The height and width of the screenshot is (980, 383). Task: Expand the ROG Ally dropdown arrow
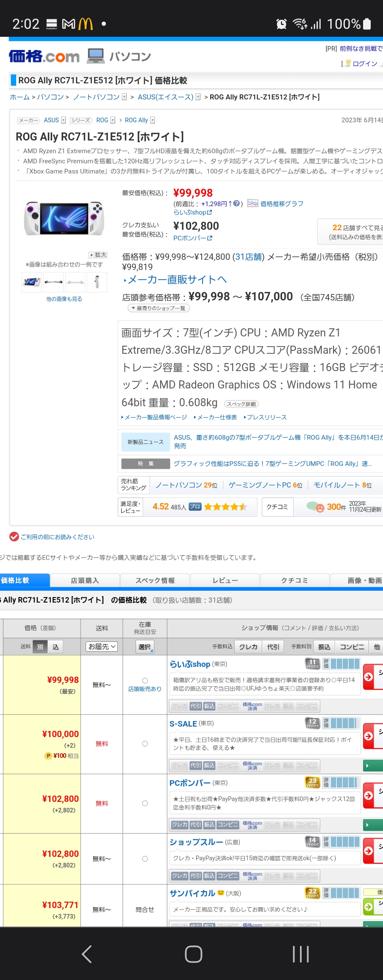tap(153, 120)
